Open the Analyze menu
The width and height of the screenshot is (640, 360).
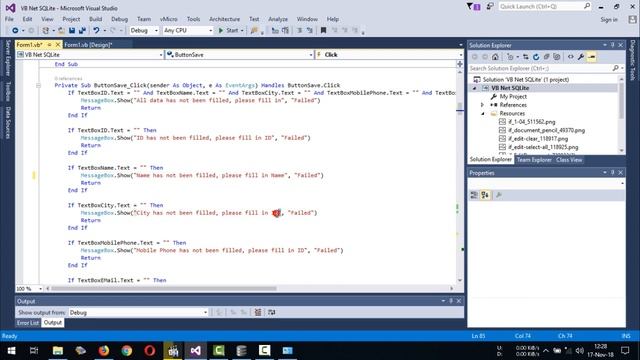(278, 19)
